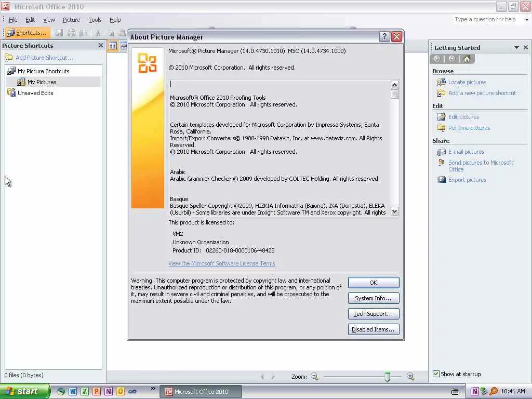Click the icon beside Locate pictures
The height and width of the screenshot is (399, 532).
442,82
